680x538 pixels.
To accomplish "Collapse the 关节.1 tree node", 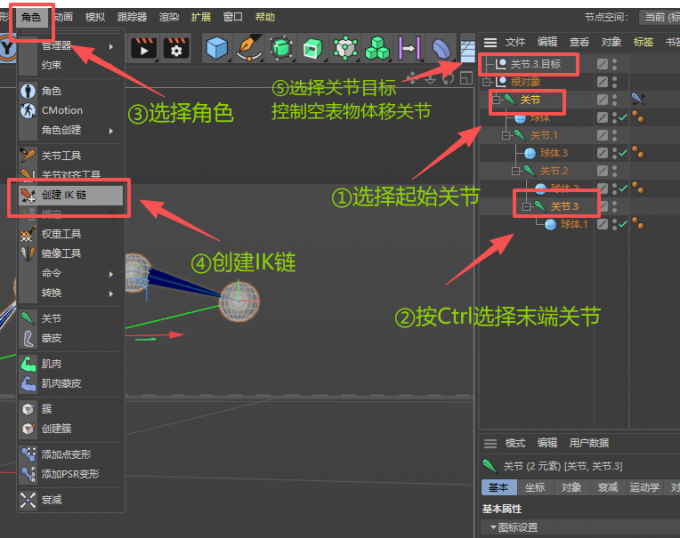I will point(506,136).
